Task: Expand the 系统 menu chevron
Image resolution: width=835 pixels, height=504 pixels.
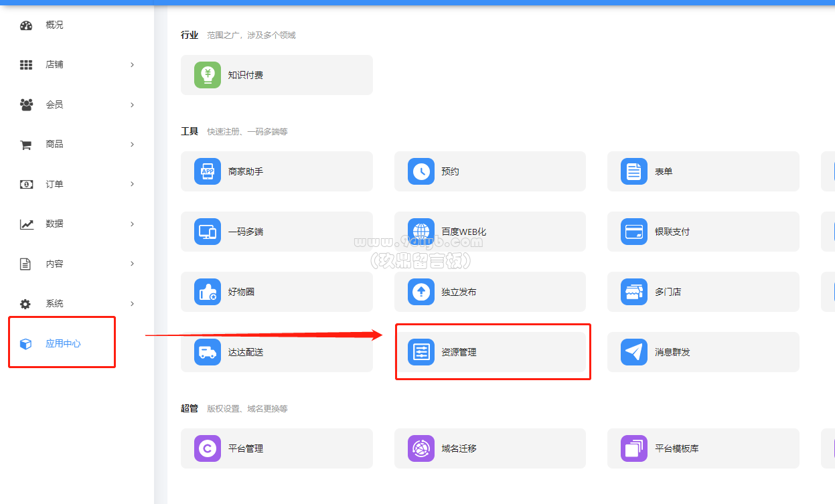Action: coord(132,304)
